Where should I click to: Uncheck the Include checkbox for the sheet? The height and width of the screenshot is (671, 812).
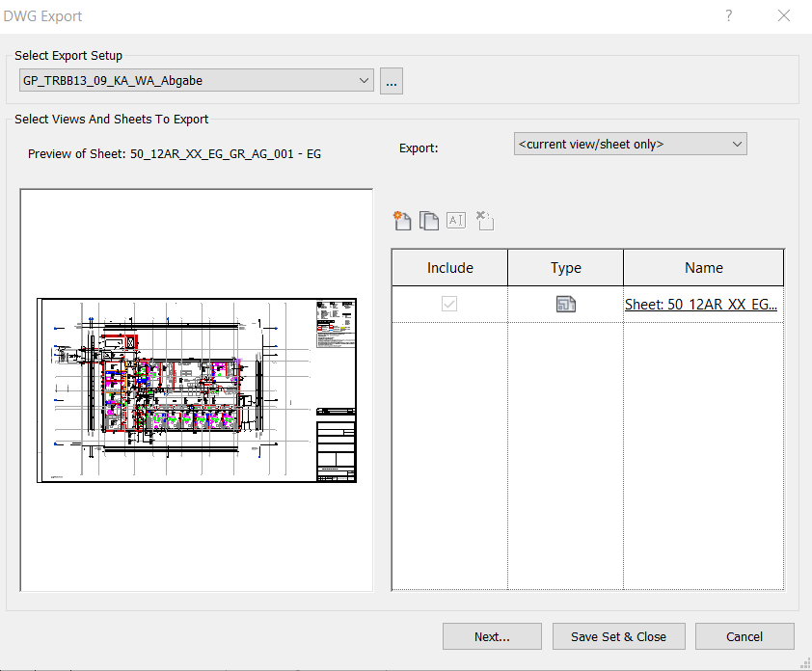(x=449, y=303)
